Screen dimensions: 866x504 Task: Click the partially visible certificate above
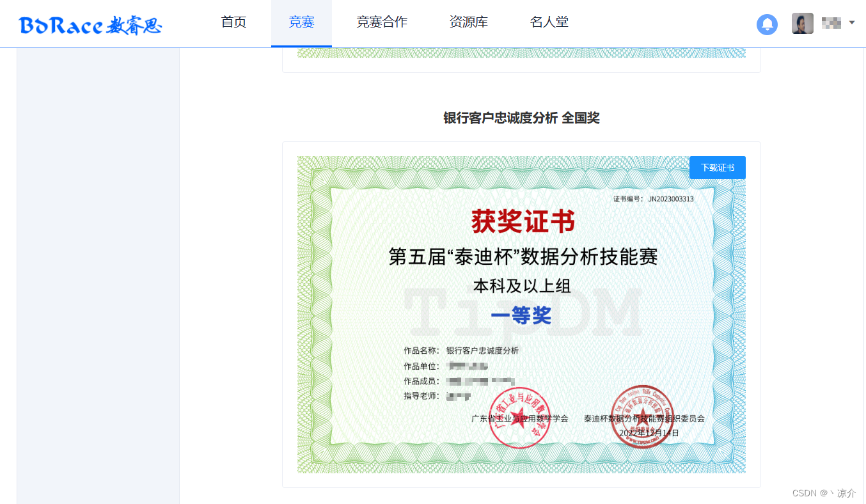[521, 53]
